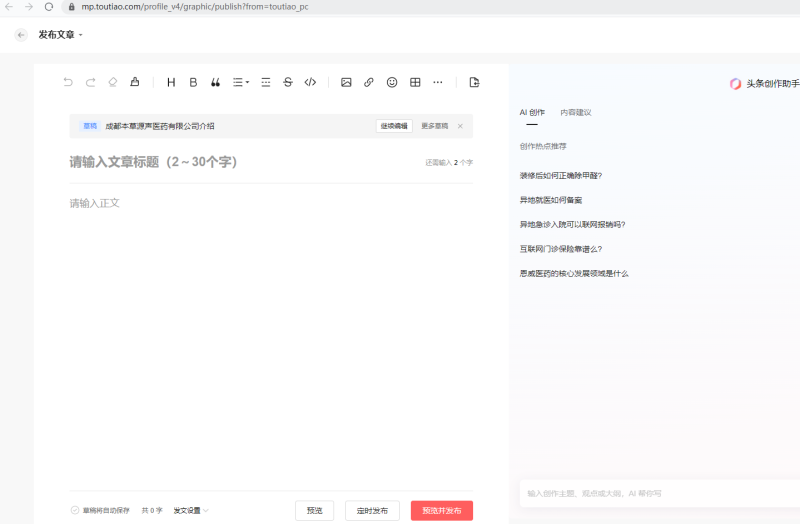Screen dimensions: 800x524
Task: Open more toolbar options (three dots)
Action: coord(438,82)
